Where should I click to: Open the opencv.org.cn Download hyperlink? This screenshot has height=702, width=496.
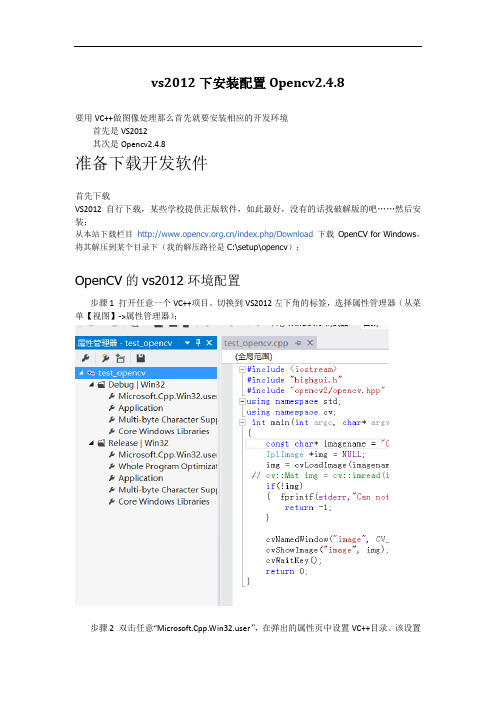click(225, 234)
